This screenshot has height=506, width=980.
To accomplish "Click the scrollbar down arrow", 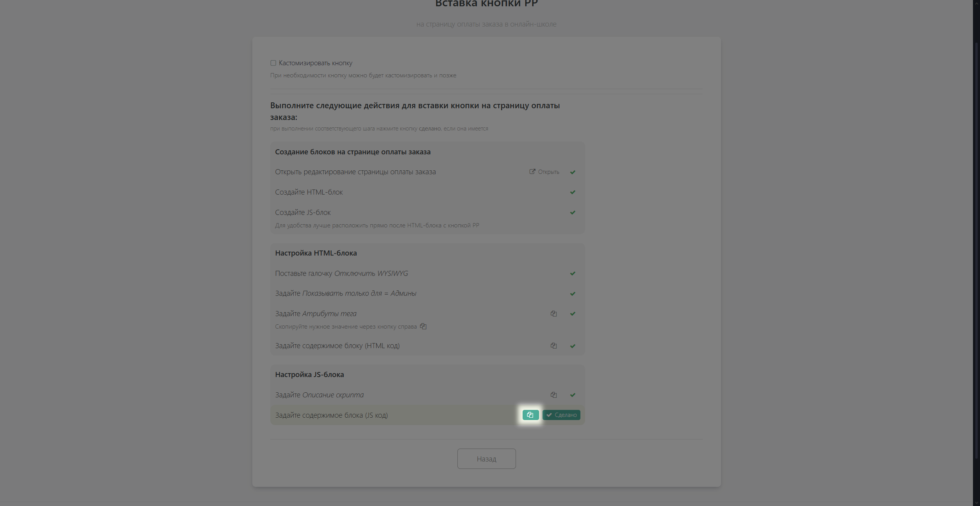I will pyautogui.click(x=976, y=503).
